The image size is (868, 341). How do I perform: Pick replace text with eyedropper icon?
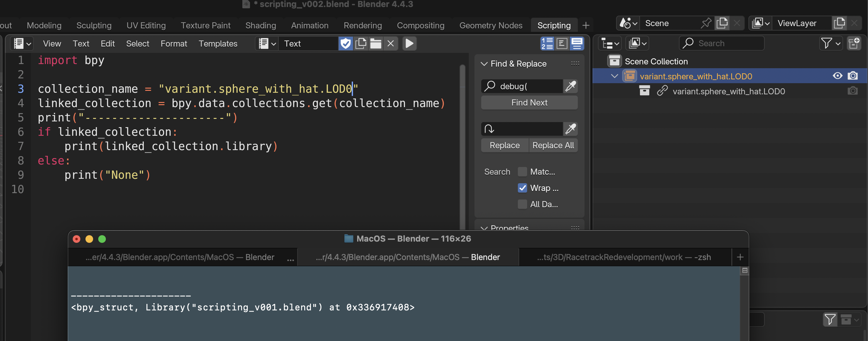(570, 129)
